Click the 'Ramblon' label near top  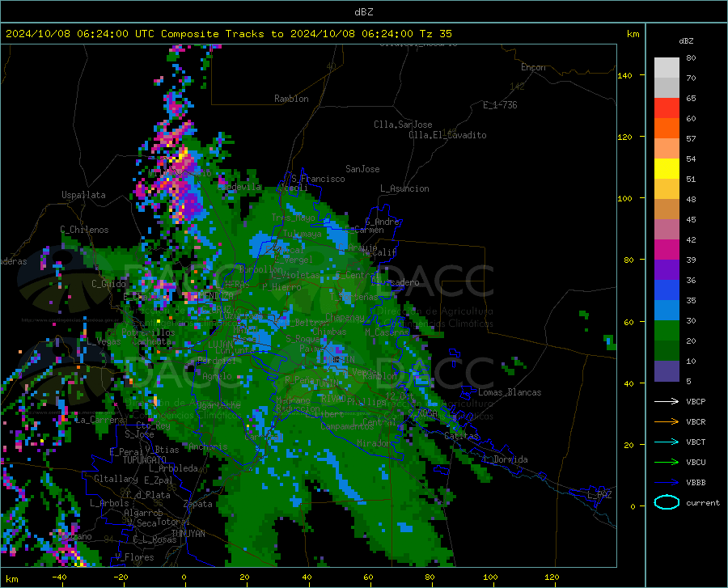coord(291,99)
